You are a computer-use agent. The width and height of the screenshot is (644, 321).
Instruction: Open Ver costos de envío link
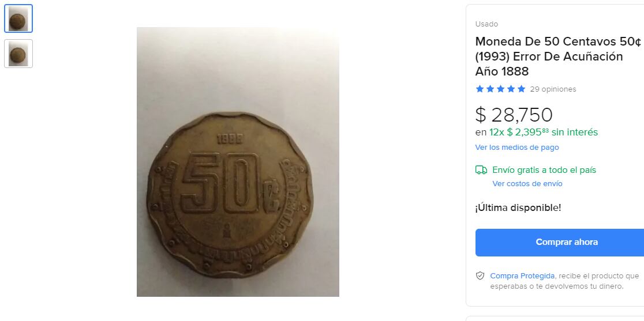coord(527,184)
